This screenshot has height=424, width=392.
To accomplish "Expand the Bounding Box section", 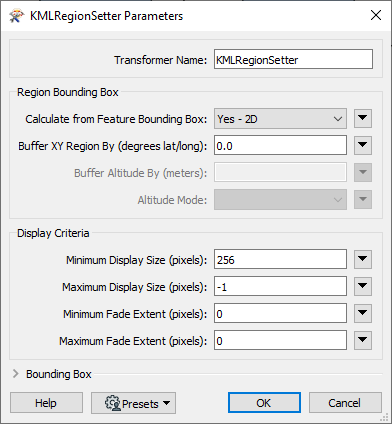I will [16, 374].
